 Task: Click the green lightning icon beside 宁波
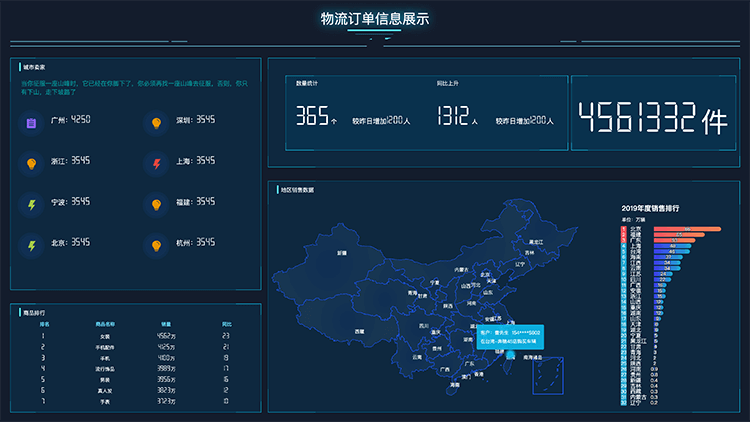[31, 205]
